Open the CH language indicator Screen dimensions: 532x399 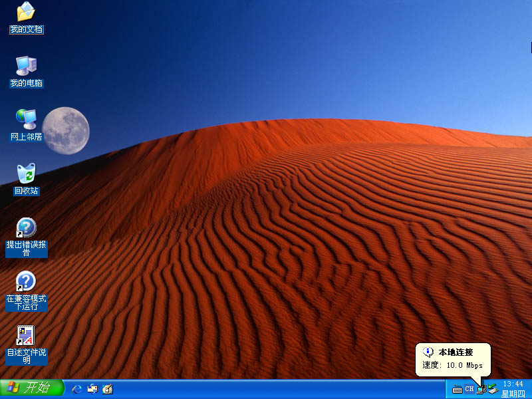click(x=469, y=389)
